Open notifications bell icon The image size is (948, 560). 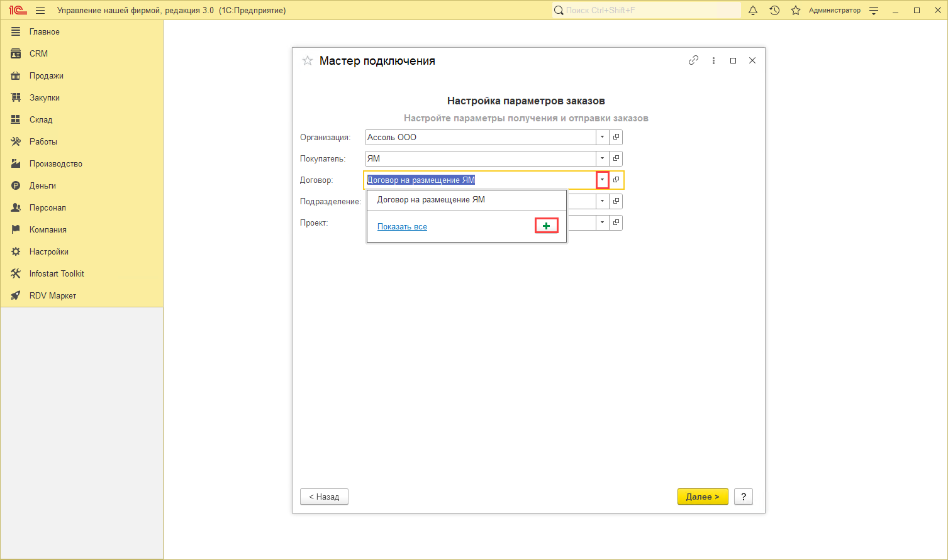tap(752, 11)
